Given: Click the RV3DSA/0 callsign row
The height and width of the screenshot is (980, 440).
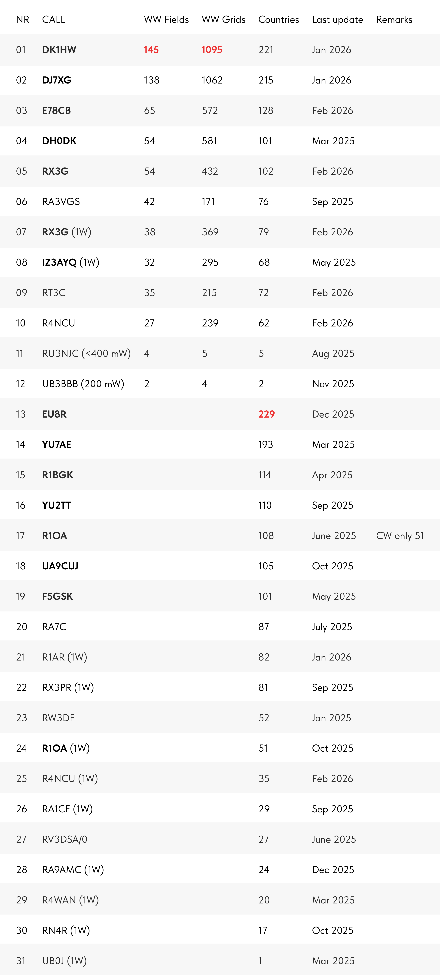Looking at the screenshot, I should [220, 840].
